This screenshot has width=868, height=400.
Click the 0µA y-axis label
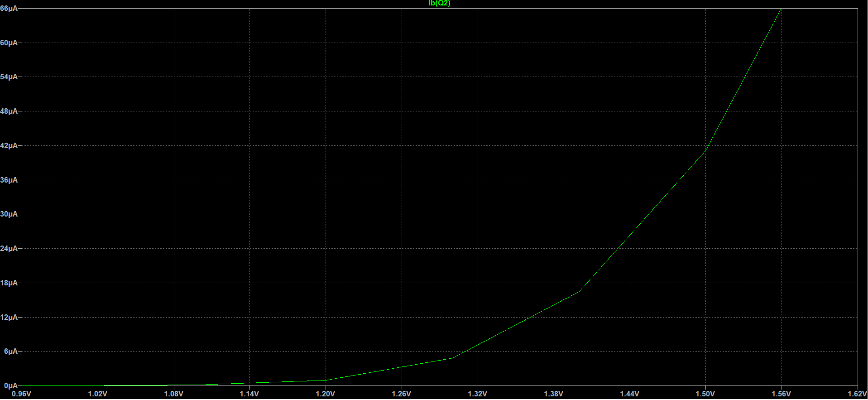click(11, 386)
